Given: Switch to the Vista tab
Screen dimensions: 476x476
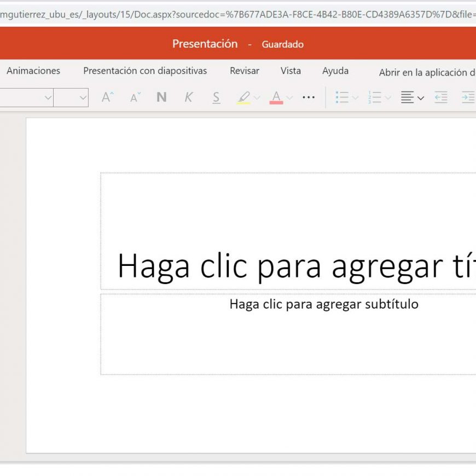Looking at the screenshot, I should (291, 71).
